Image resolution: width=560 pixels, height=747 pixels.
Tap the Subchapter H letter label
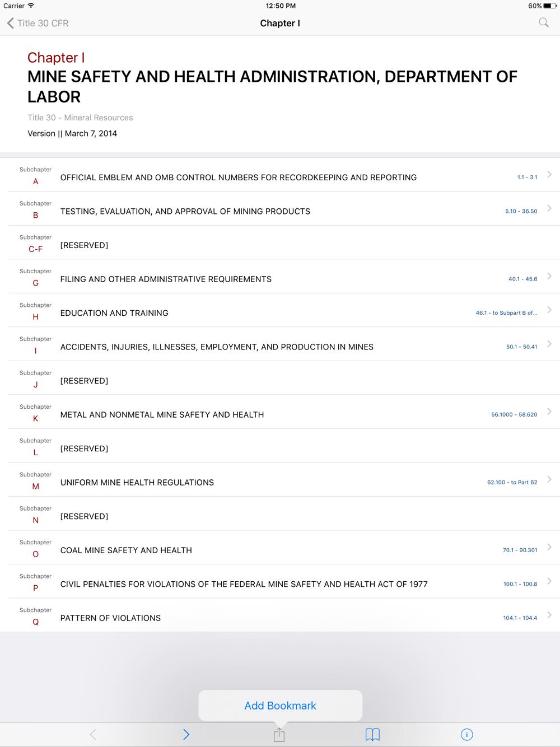click(x=35, y=317)
